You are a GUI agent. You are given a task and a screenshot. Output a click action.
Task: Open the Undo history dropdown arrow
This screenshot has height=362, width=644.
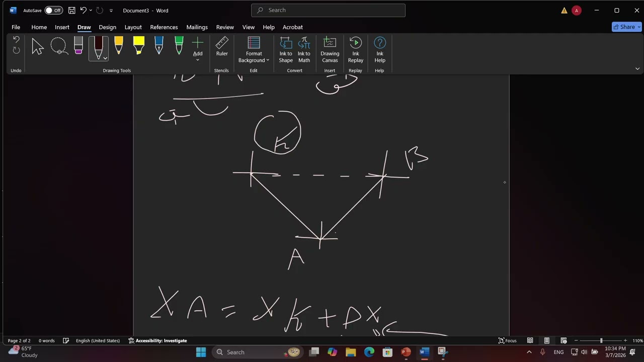pos(91,11)
